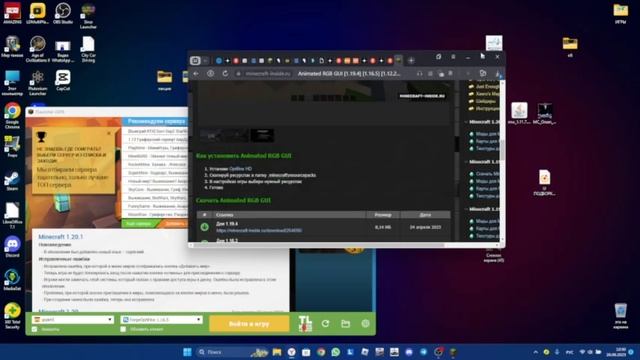
Task: Click the Minecraft 1.20.1 heading in TLauncher
Action: click(x=61, y=237)
